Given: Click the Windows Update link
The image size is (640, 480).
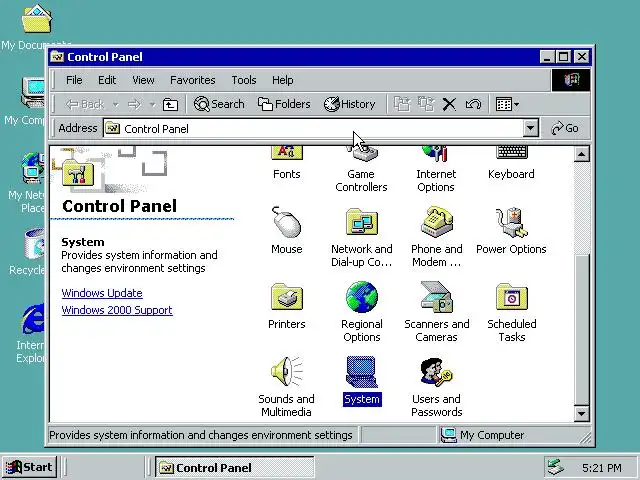Looking at the screenshot, I should click(102, 293).
